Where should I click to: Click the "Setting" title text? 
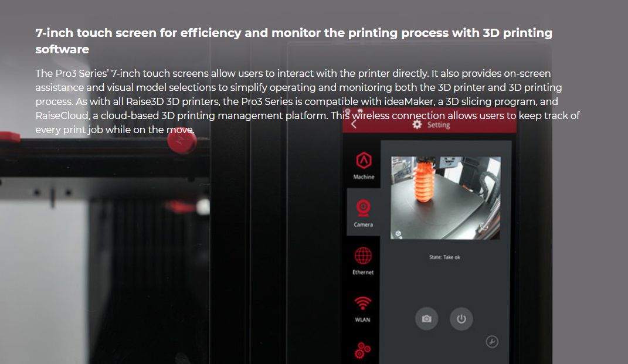pyautogui.click(x=439, y=125)
